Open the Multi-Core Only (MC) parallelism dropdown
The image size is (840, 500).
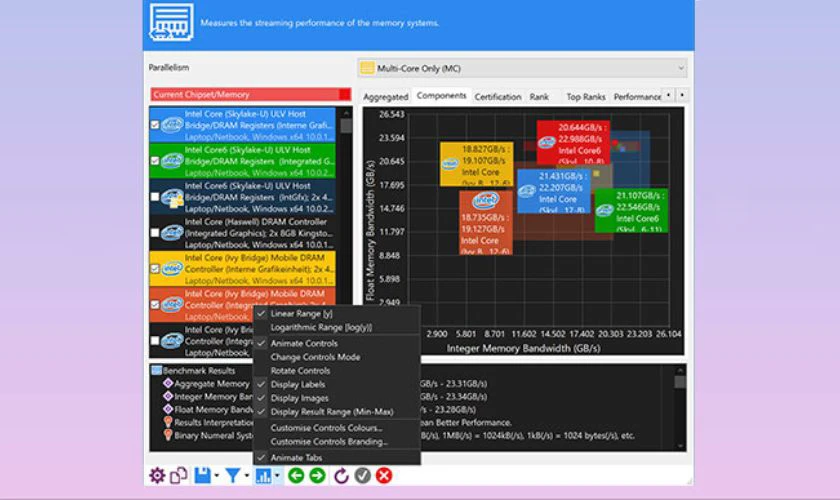(x=522, y=68)
